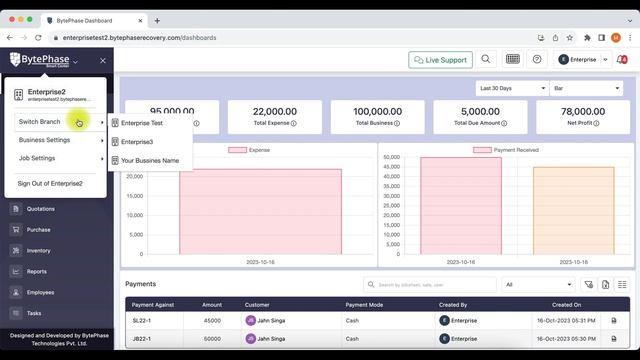Open Tasks in the sidebar
Screen dimensions: 640x360
pos(34,313)
